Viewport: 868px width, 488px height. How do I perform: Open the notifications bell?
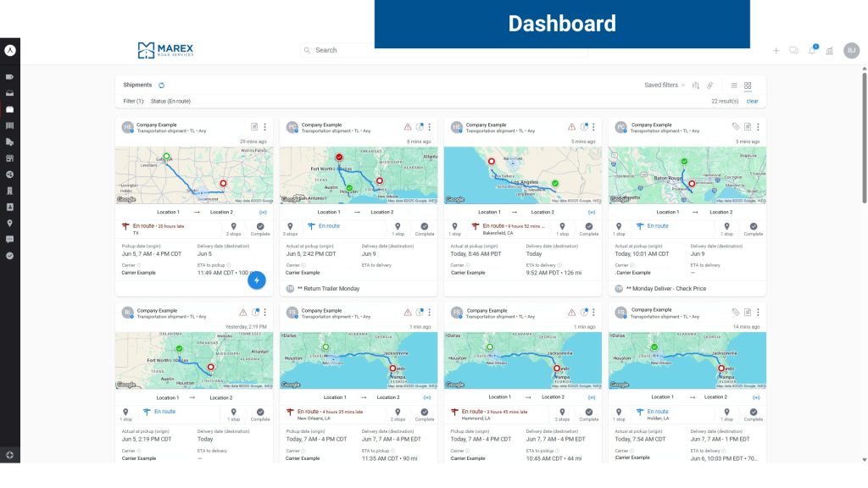pos(811,51)
